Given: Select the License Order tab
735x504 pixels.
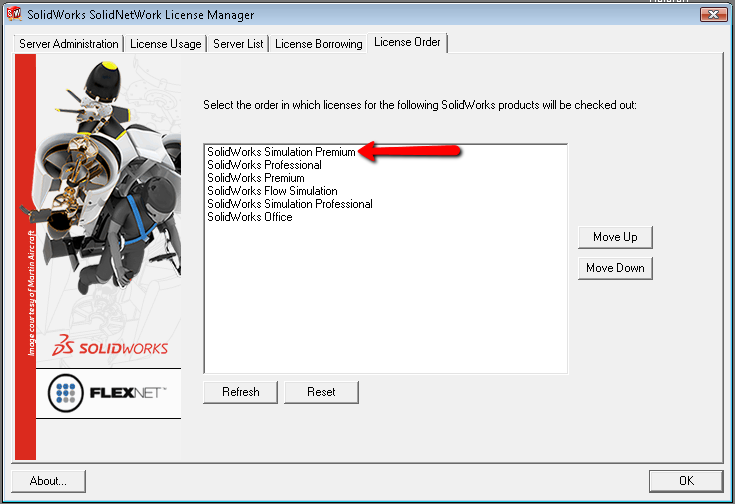Looking at the screenshot, I should pyautogui.click(x=407, y=43).
